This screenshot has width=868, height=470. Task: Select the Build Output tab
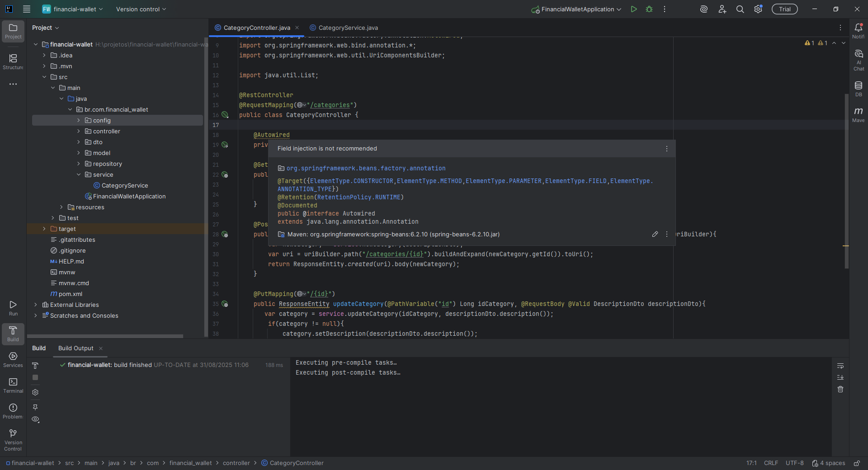76,348
